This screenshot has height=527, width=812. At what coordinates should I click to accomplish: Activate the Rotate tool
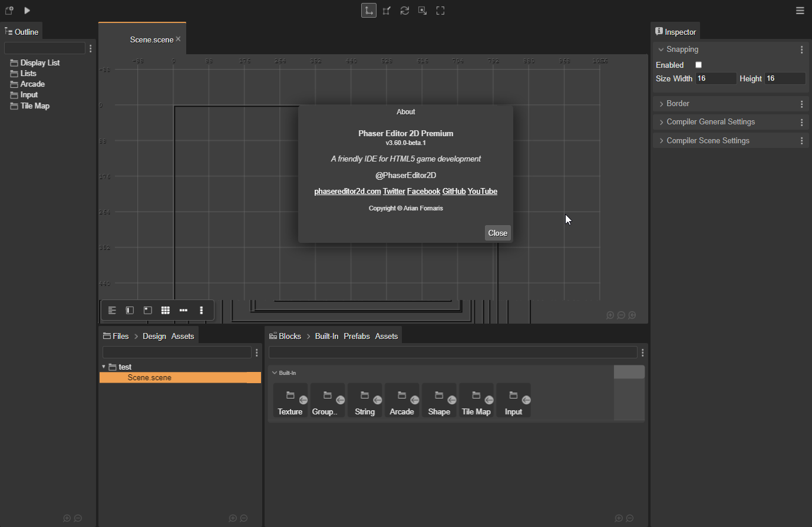404,10
